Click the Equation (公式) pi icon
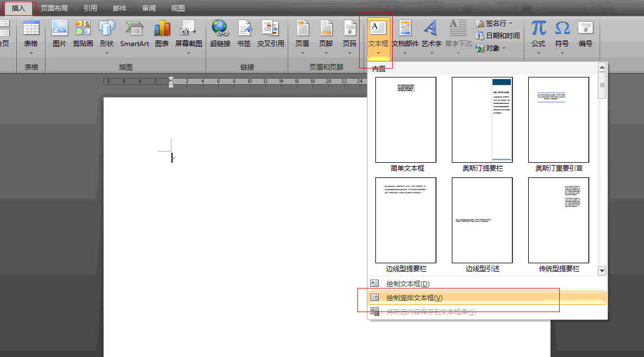Image resolution: width=644 pixels, height=357 pixels. tap(538, 28)
